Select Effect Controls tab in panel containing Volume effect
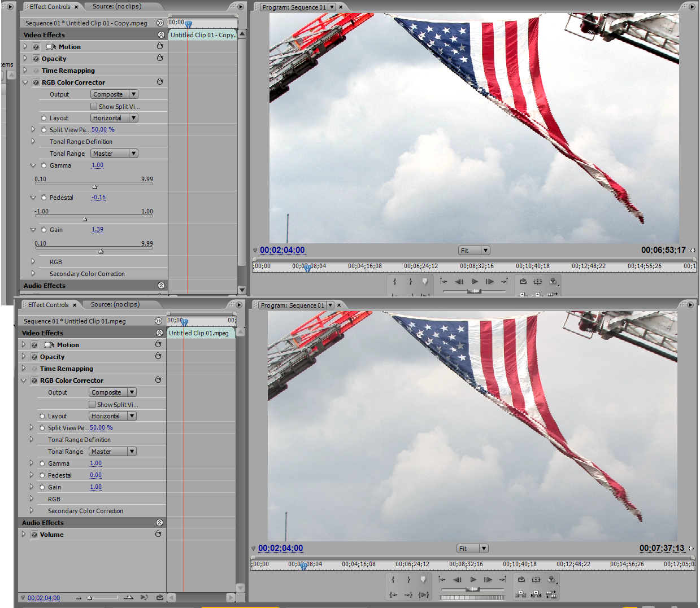This screenshot has height=608, width=700. [x=48, y=305]
